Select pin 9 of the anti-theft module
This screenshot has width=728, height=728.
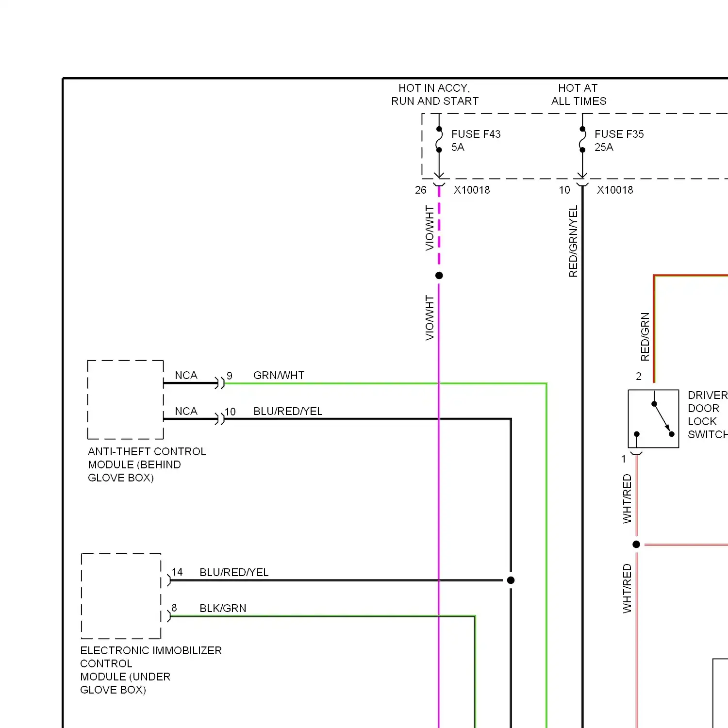(x=230, y=376)
